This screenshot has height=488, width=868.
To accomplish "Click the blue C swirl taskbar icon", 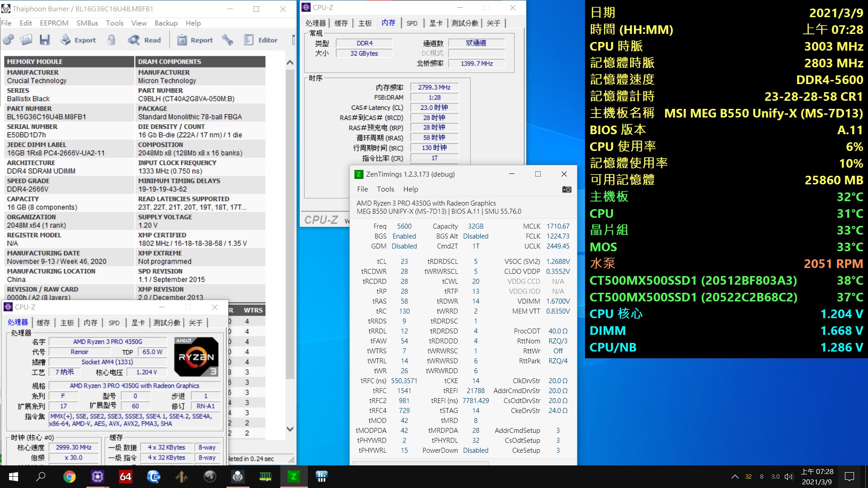I will pyautogui.click(x=154, y=477).
